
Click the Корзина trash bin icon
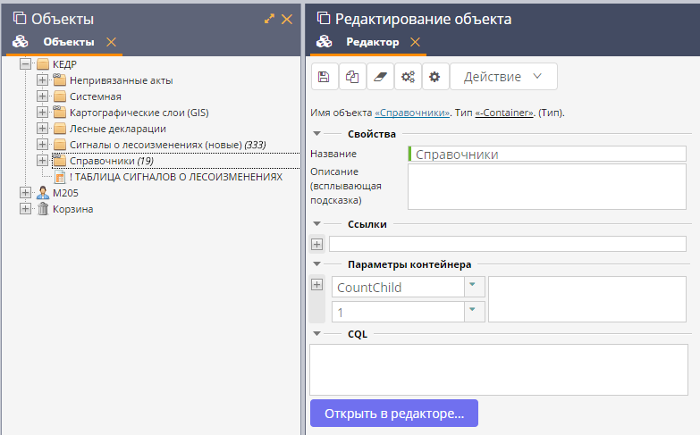(43, 209)
